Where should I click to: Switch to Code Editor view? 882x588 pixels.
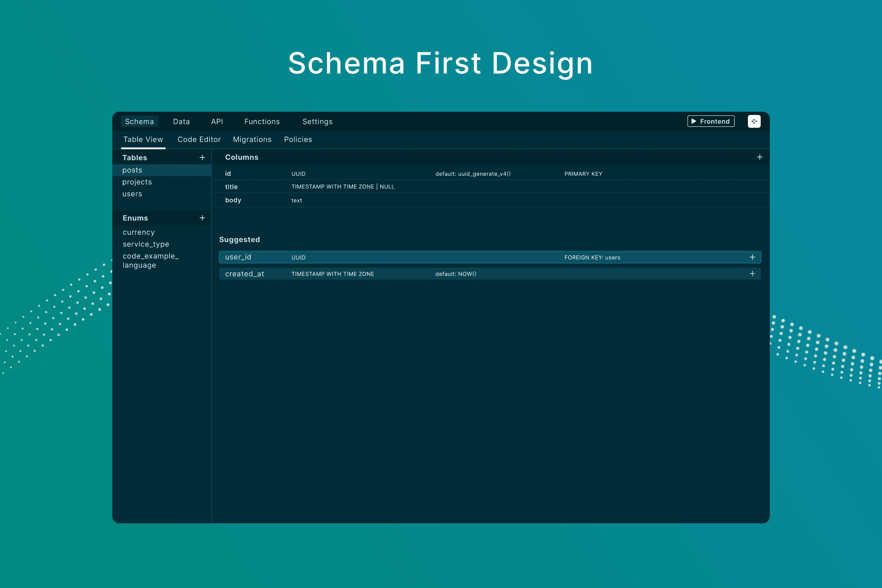[x=199, y=139]
